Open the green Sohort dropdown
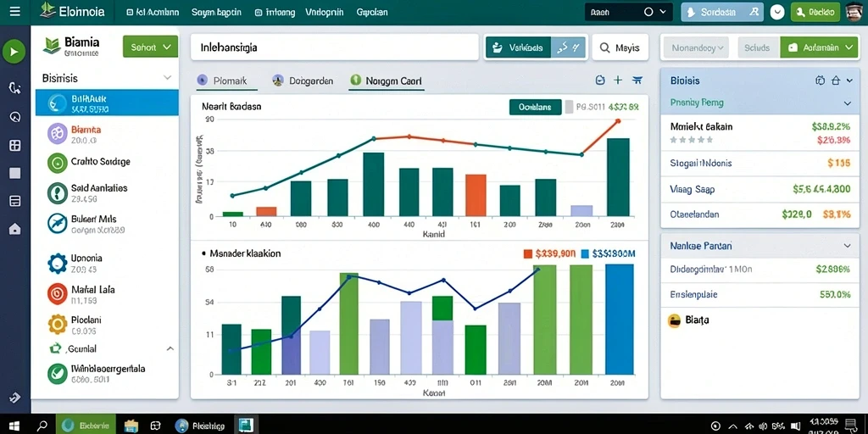The height and width of the screenshot is (434, 868). point(151,47)
